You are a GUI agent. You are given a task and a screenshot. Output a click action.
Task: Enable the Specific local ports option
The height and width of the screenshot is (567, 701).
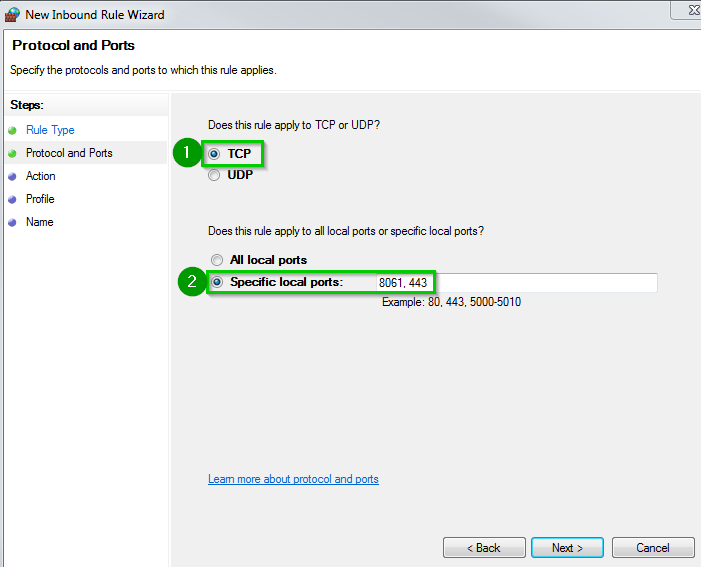(217, 282)
